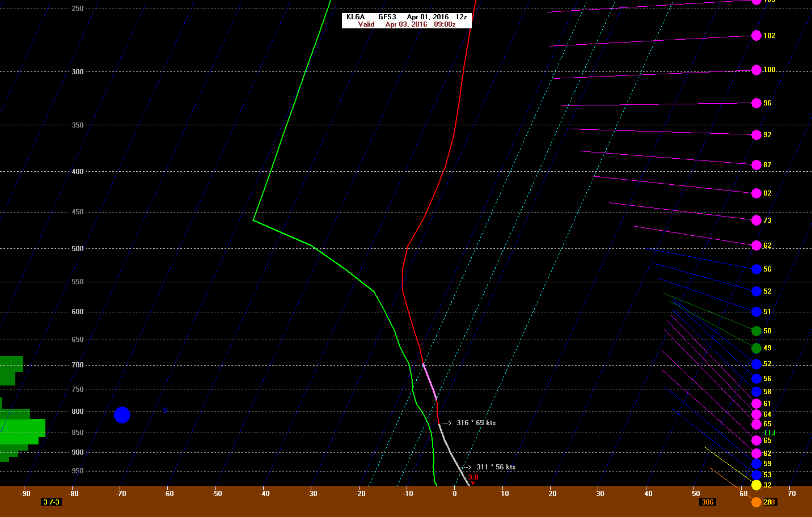Click the magenta wind marker labeled 102
The image size is (812, 517).
pos(756,36)
